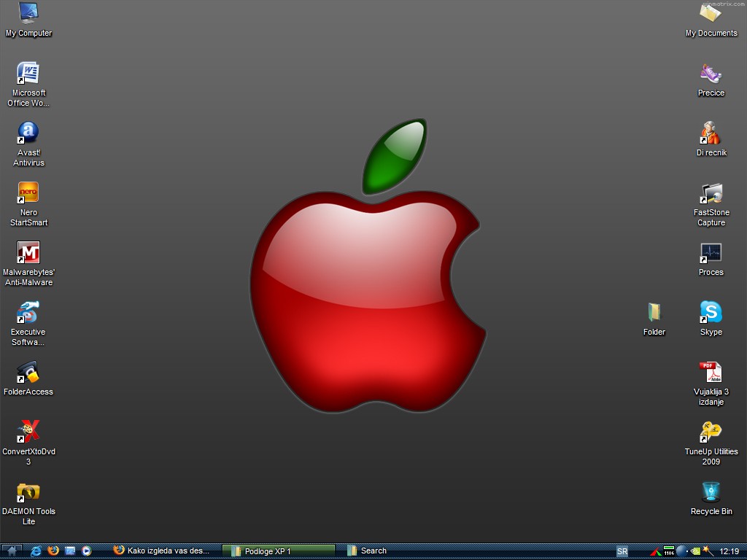
Task: Click the 12:19 taskbar clock
Action: point(729,551)
